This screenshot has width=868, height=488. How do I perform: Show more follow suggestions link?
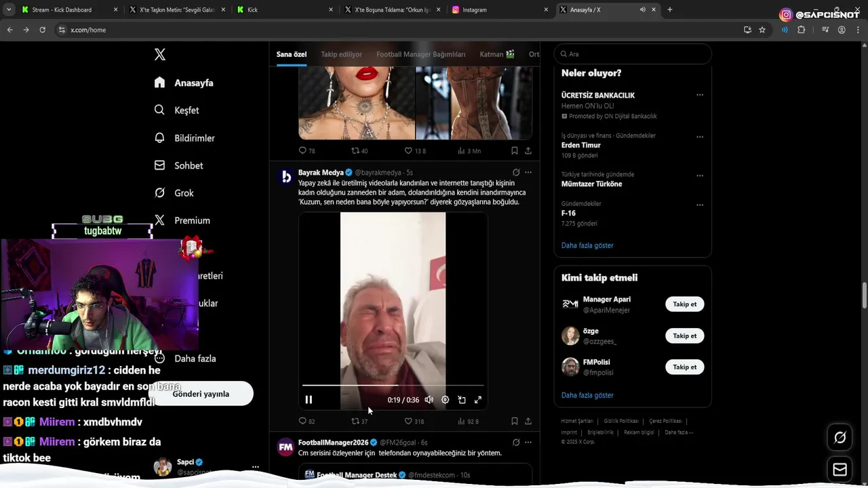tap(587, 395)
